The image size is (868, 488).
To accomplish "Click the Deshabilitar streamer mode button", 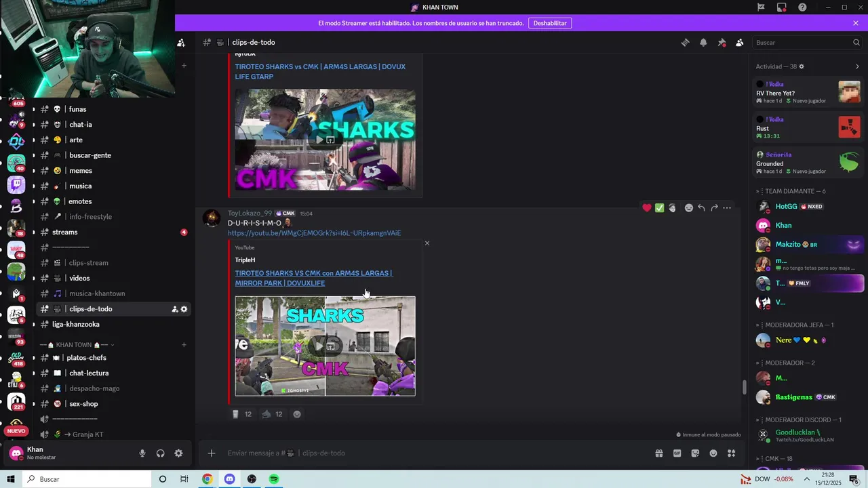I will (x=550, y=23).
